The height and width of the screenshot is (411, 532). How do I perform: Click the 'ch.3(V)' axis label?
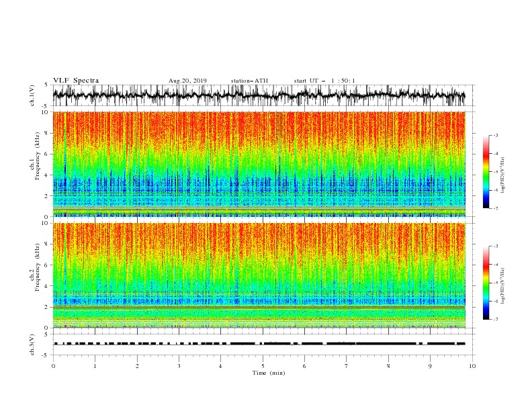click(x=32, y=345)
